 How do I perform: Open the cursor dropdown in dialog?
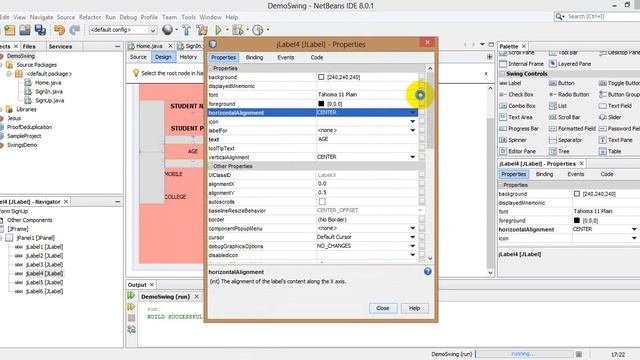click(412, 237)
